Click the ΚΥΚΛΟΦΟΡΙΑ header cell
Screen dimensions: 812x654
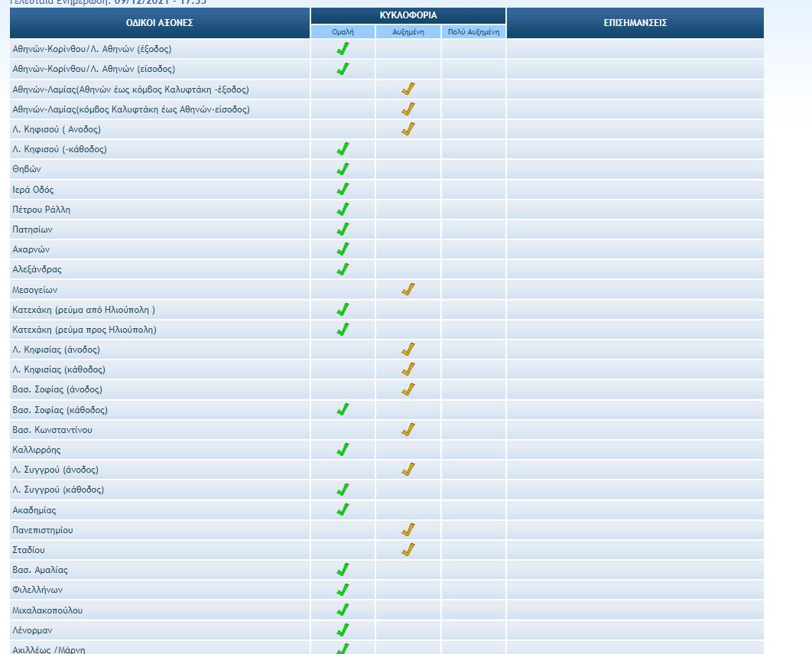(x=408, y=15)
